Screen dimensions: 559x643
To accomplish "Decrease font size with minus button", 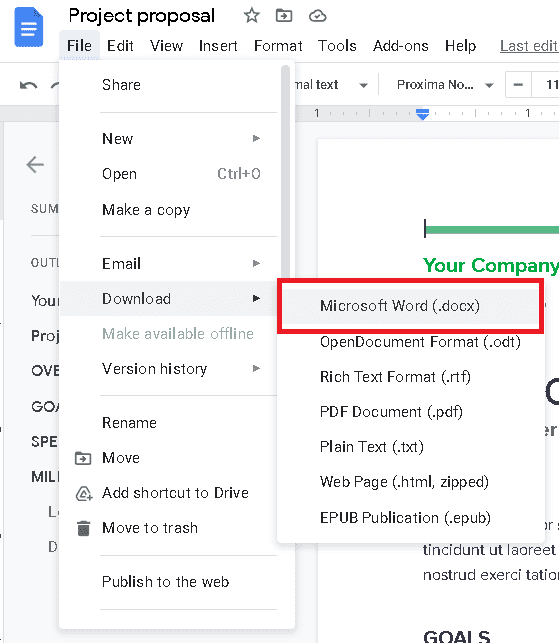I will coord(518,85).
